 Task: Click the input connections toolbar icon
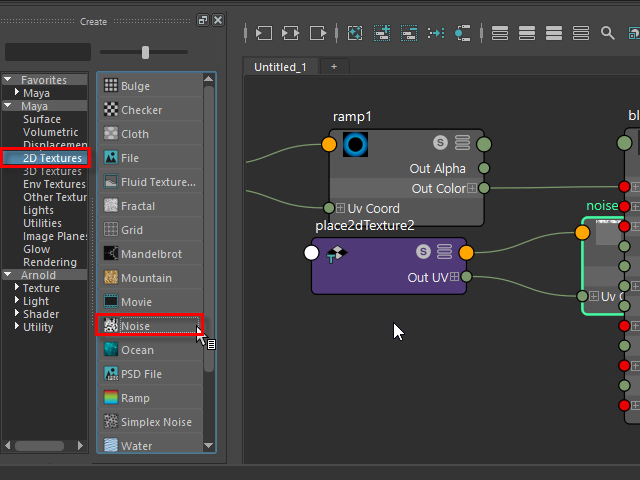pos(263,33)
